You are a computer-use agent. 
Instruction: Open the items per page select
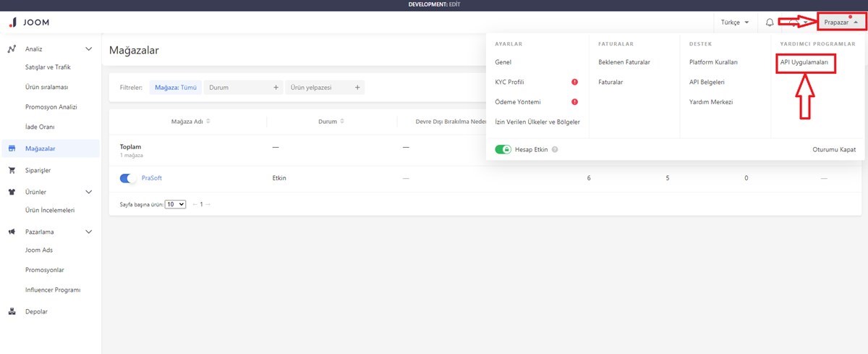pyautogui.click(x=176, y=204)
